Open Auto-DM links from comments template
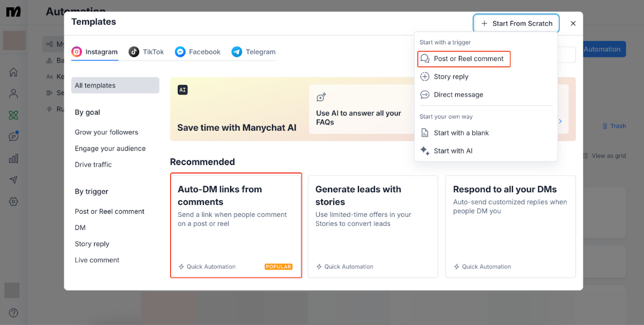 pos(236,225)
